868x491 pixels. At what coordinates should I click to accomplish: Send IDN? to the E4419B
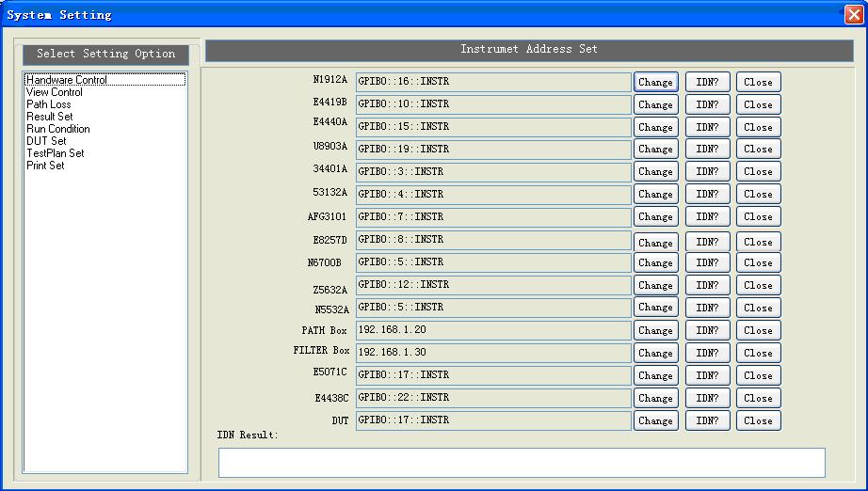(707, 104)
